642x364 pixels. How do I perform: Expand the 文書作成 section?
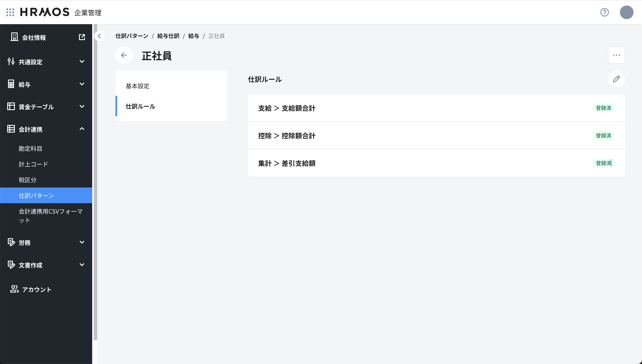82,265
